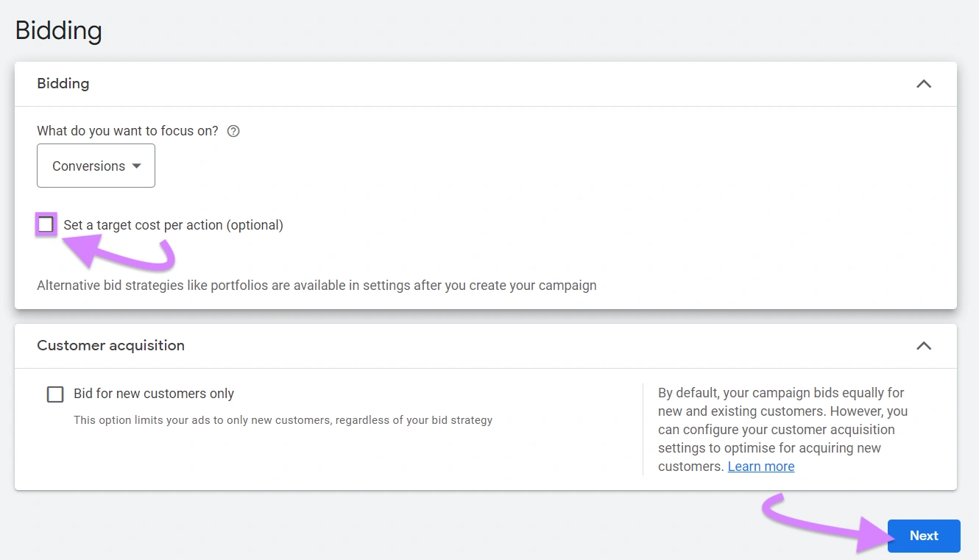The image size is (979, 560).
Task: Click 'What do you want to focus on?' label
Action: click(x=127, y=131)
